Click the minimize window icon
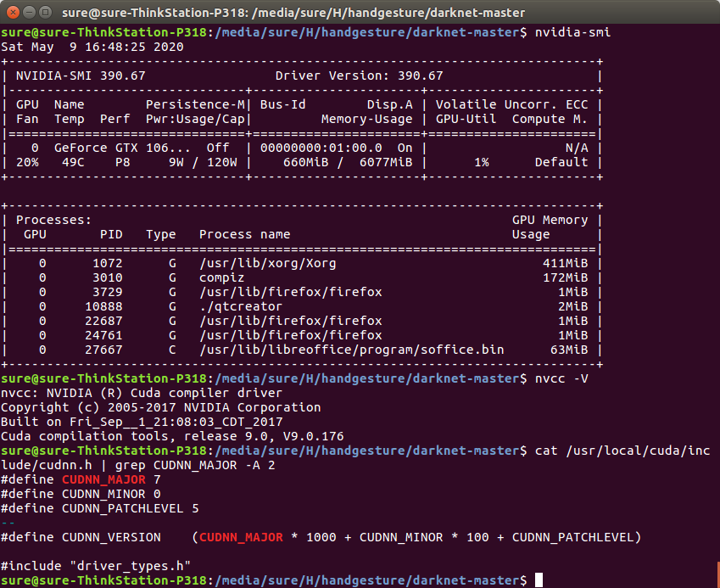Screen dimensions: 720x588 click(x=29, y=12)
